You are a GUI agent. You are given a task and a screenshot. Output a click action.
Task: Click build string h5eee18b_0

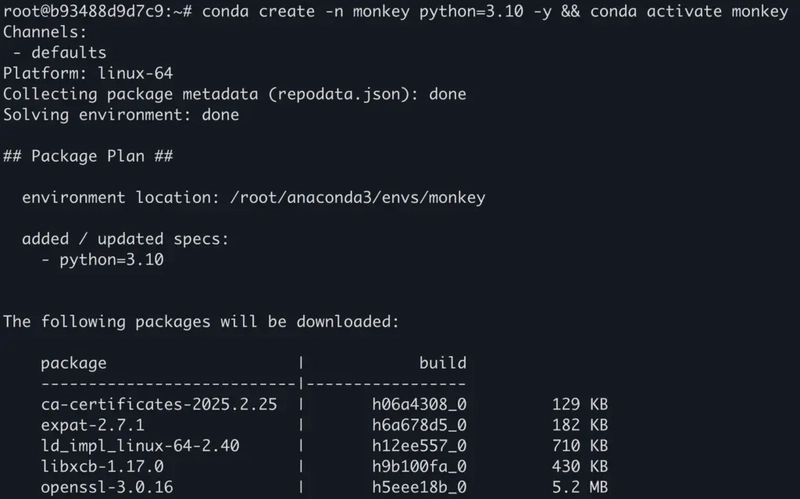point(419,487)
